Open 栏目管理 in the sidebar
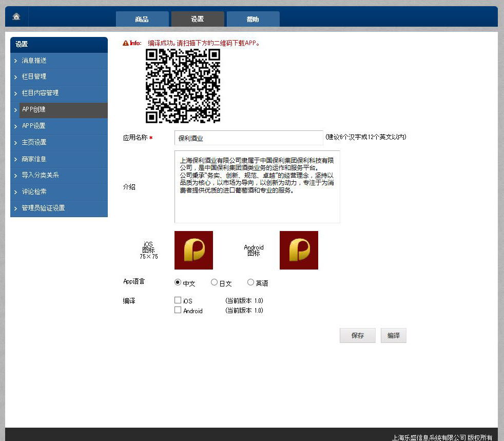 pyautogui.click(x=59, y=77)
